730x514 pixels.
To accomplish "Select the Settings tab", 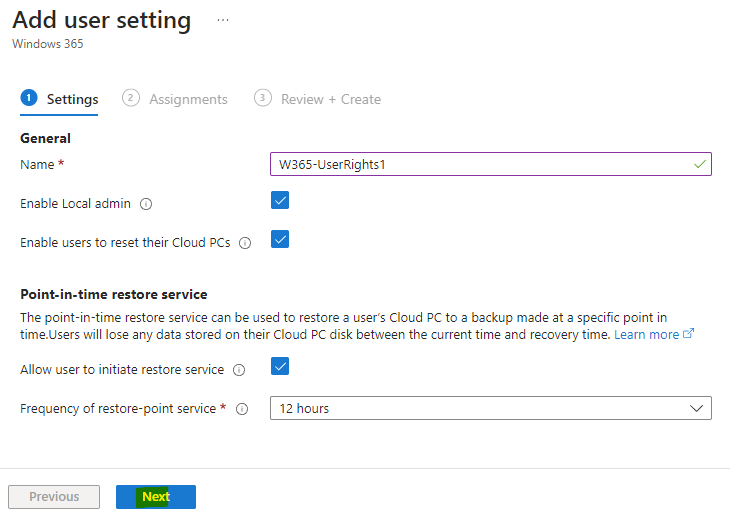I will (x=73, y=99).
